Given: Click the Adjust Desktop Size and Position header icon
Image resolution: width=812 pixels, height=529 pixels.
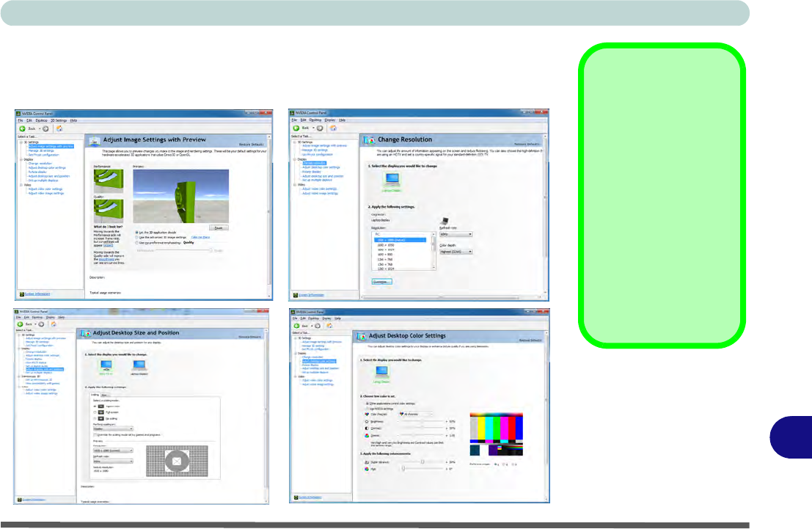Looking at the screenshot, I should pos(85,334).
